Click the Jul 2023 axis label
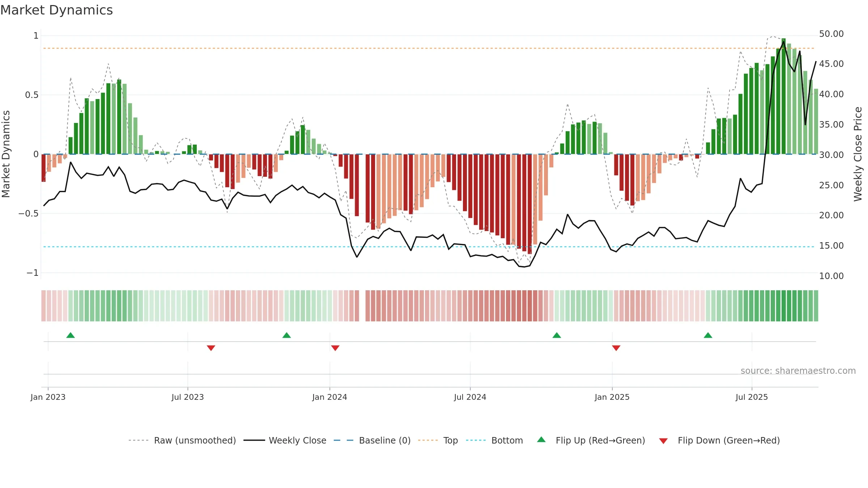The image size is (868, 488). point(188,397)
